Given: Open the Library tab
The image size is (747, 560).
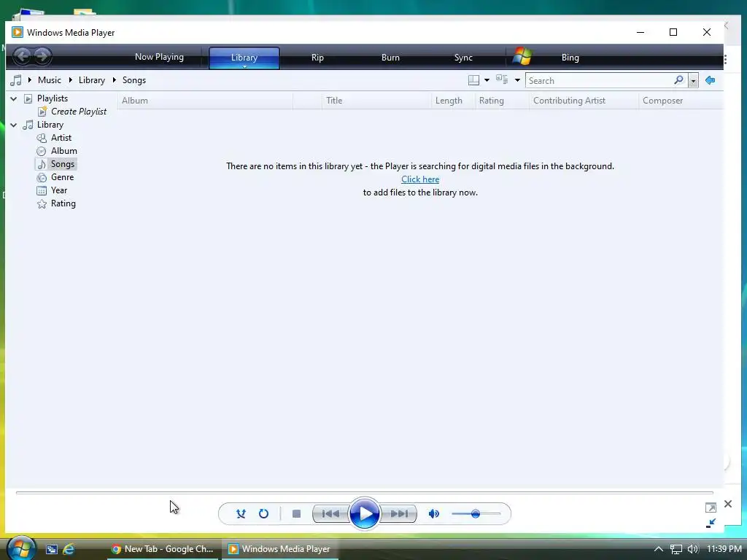Looking at the screenshot, I should coord(244,58).
